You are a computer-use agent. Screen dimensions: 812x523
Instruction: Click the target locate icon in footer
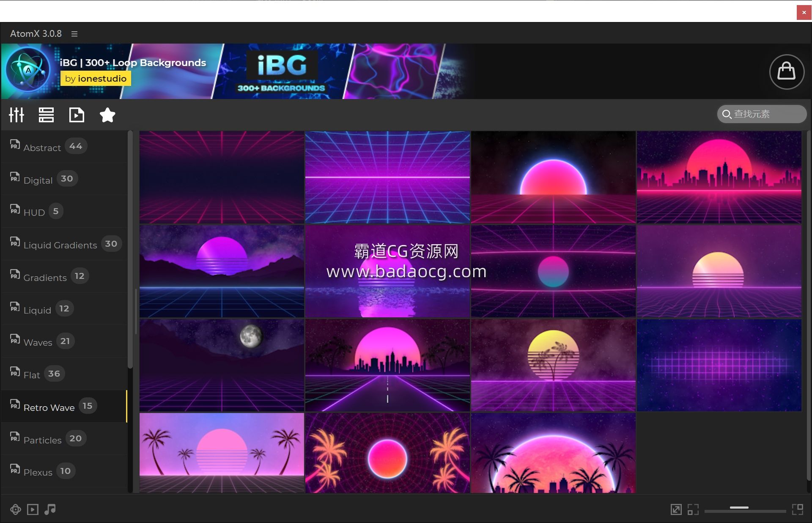tap(16, 509)
